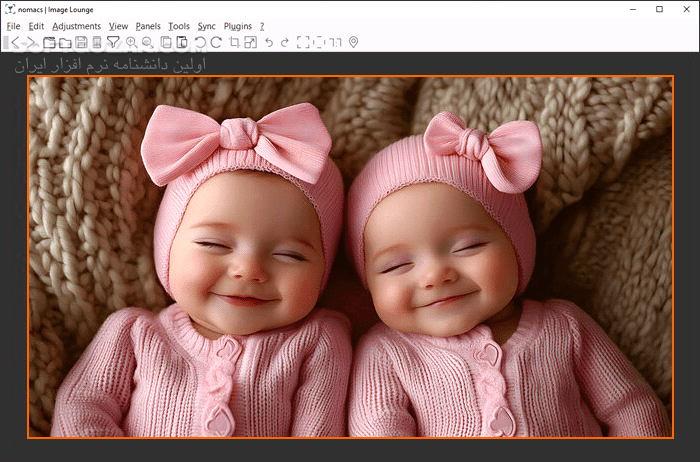This screenshot has width=700, height=462.
Task: Rotate the image clockwise
Action: [x=216, y=42]
